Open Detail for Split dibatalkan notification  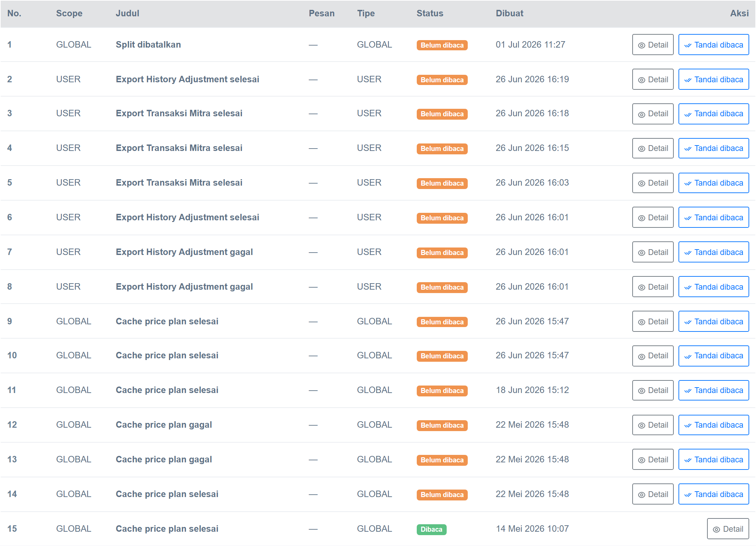pyautogui.click(x=653, y=45)
